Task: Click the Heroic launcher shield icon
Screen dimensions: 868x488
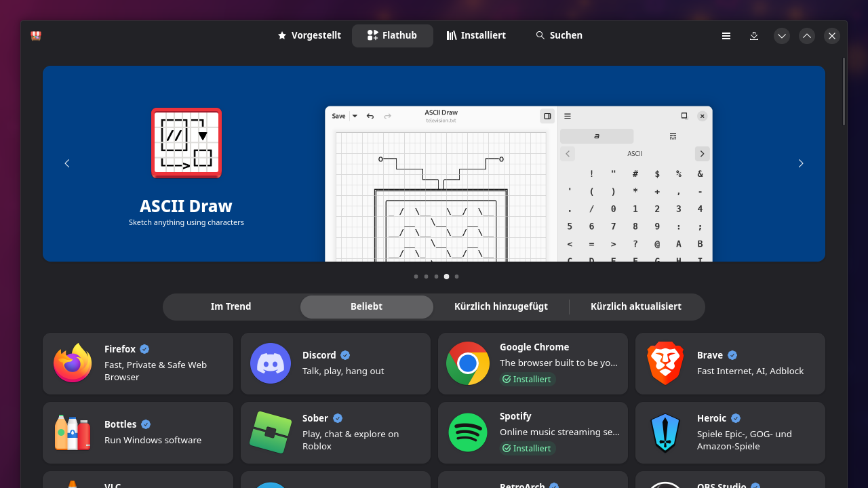Action: pyautogui.click(x=665, y=432)
